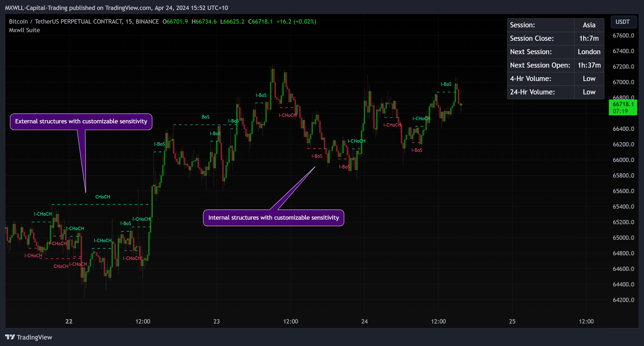
Task: Click the Mxwll Suite indicator name
Action: click(x=24, y=30)
